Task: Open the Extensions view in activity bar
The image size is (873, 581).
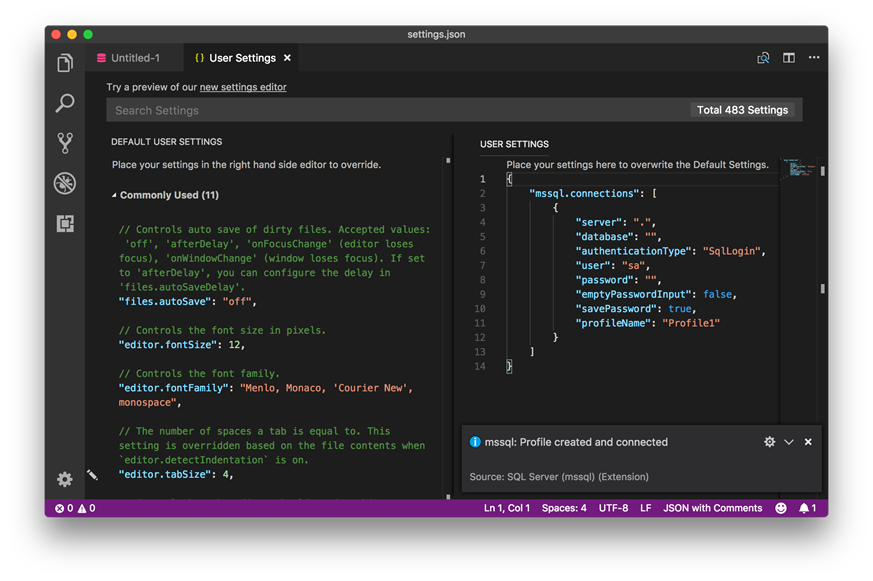Action: point(65,224)
